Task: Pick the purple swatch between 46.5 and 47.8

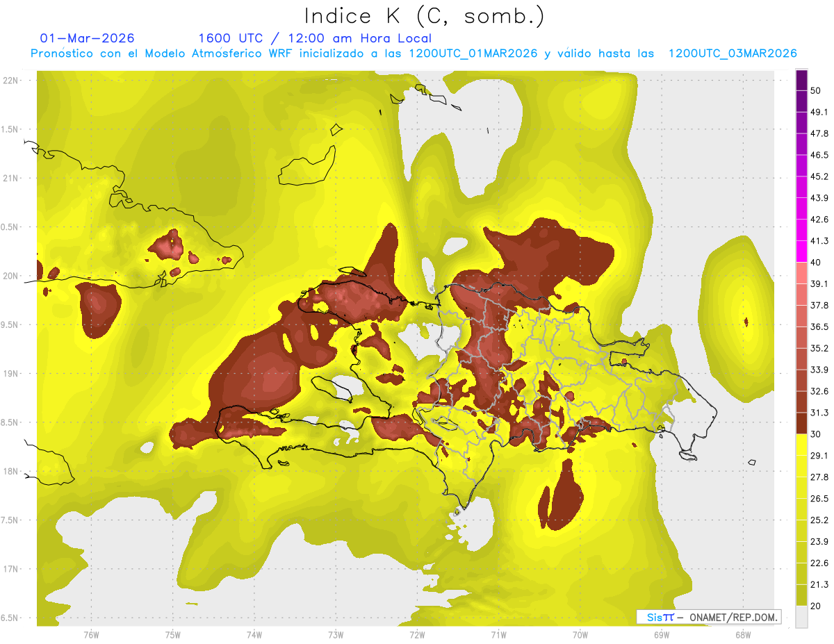Action: click(x=801, y=145)
